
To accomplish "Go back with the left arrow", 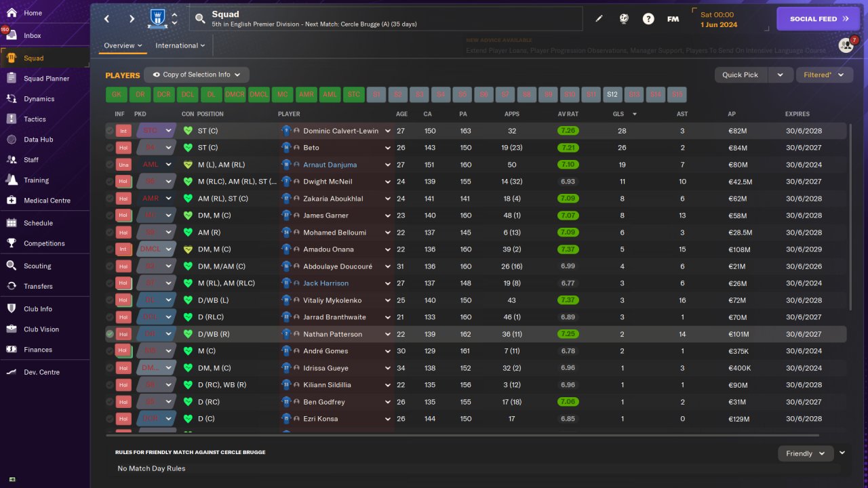I will click(x=107, y=19).
